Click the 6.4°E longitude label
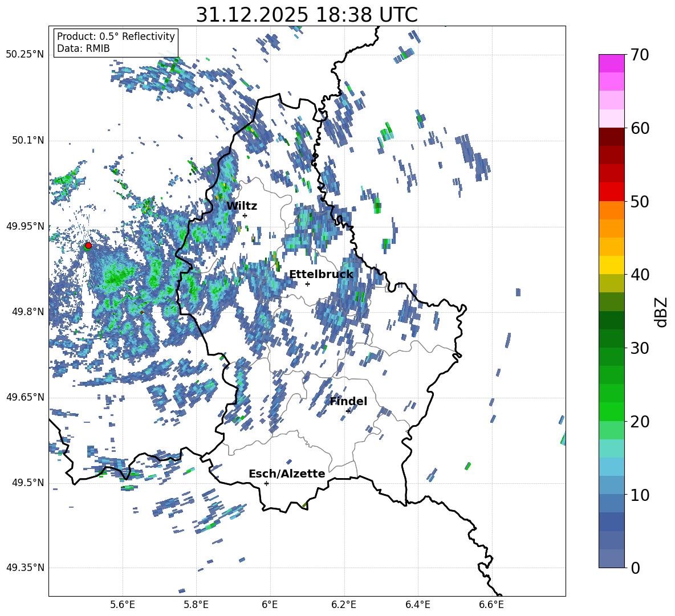 click(417, 605)
